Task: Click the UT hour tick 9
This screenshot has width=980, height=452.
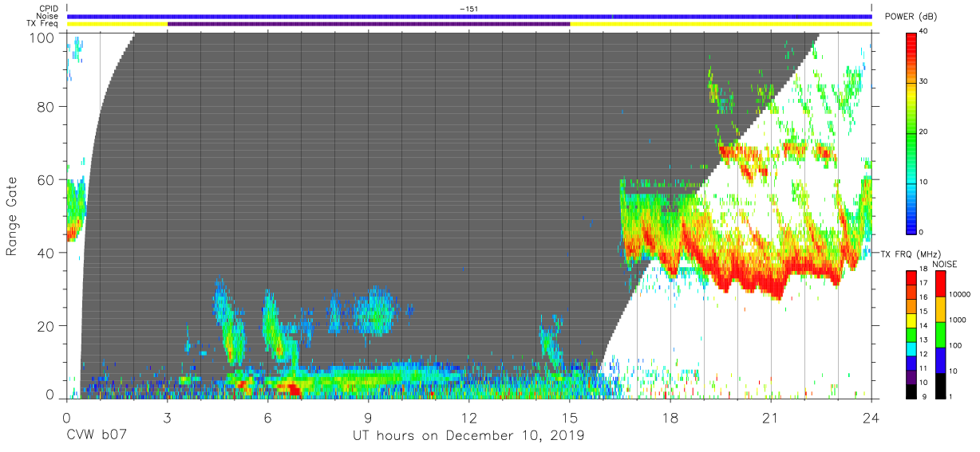Action: point(369,417)
